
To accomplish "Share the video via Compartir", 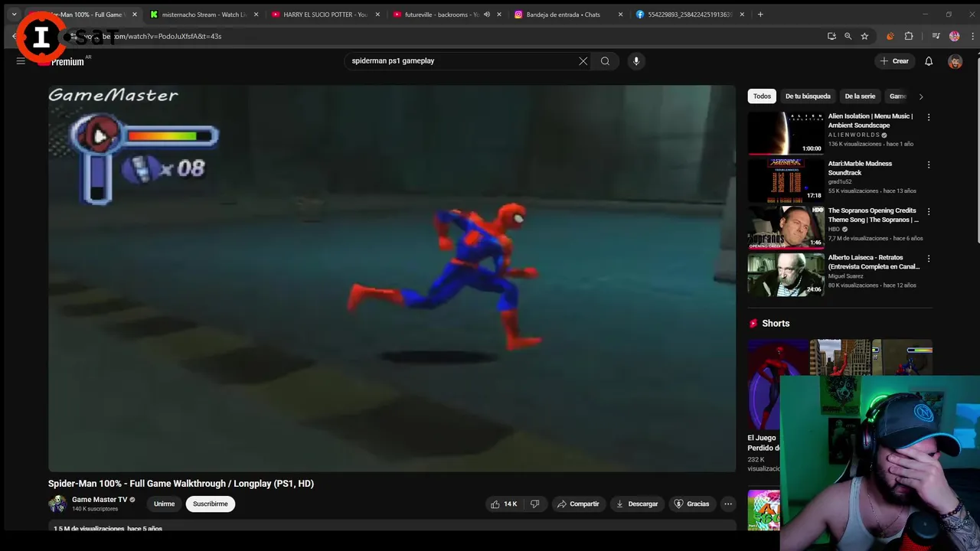I will [578, 504].
